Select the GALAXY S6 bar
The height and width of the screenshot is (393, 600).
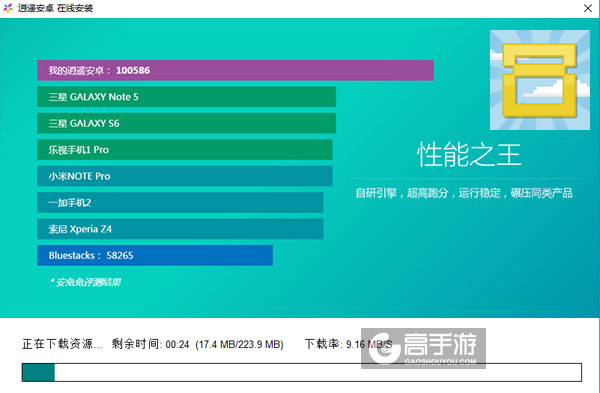[187, 123]
